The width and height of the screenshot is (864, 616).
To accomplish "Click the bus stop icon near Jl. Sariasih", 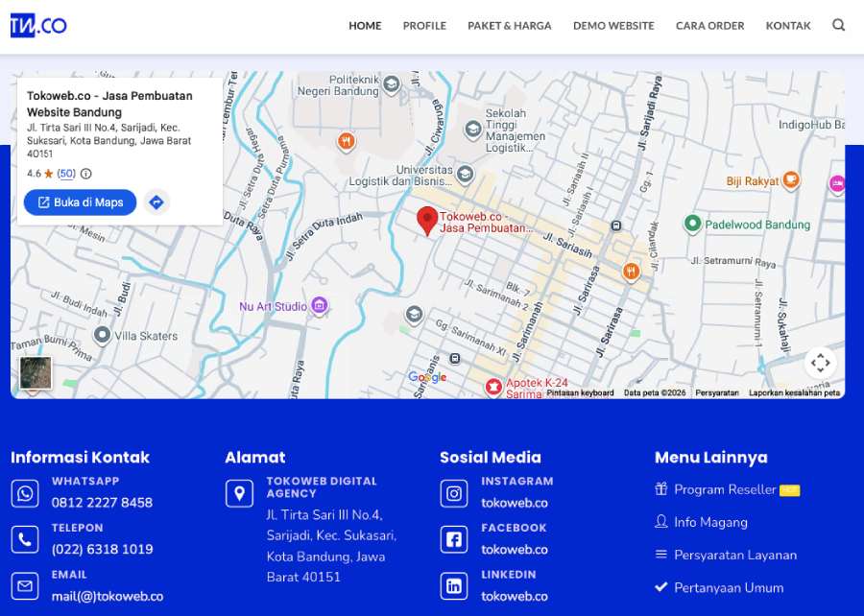I will pyautogui.click(x=616, y=225).
